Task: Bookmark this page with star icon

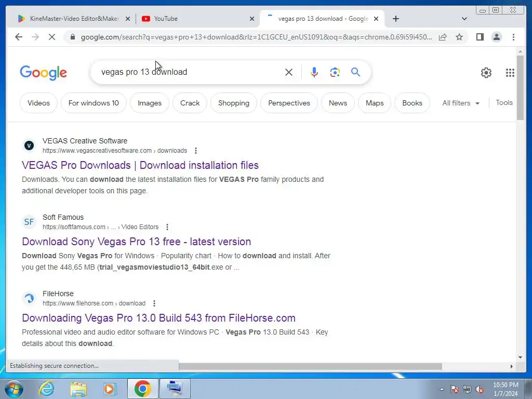Action: click(x=459, y=37)
